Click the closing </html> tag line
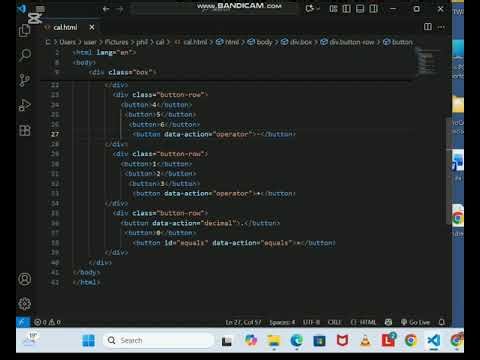Screen dimensions: 480x360 (87, 282)
